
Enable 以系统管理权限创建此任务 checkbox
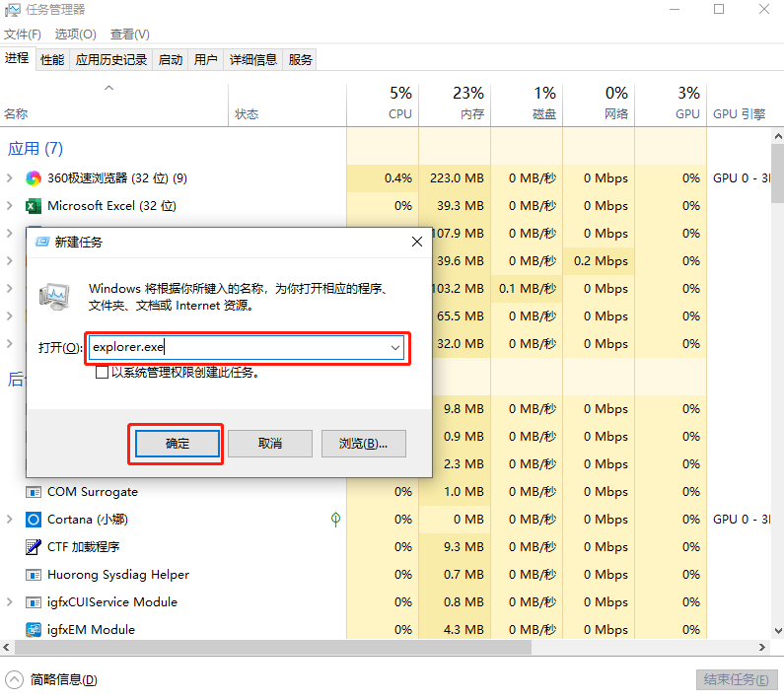click(102, 373)
